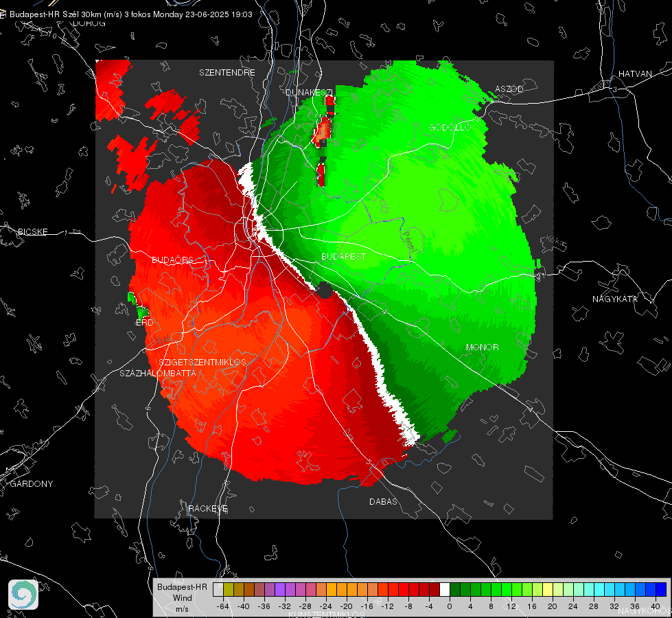Viewport: 672px width, 618px height.
Task: Select the ÉRD label on the map
Action: coord(144,323)
